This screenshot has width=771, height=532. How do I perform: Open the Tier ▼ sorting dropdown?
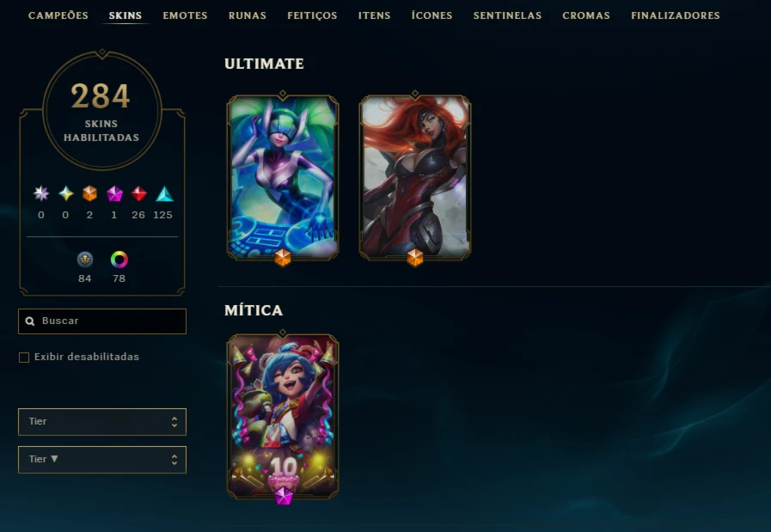click(102, 460)
